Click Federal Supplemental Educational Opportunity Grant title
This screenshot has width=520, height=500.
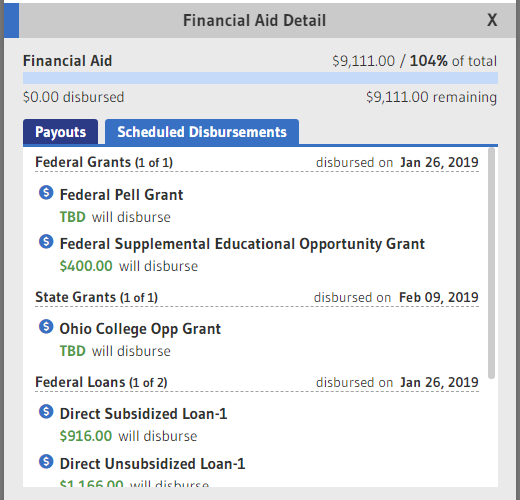242,244
